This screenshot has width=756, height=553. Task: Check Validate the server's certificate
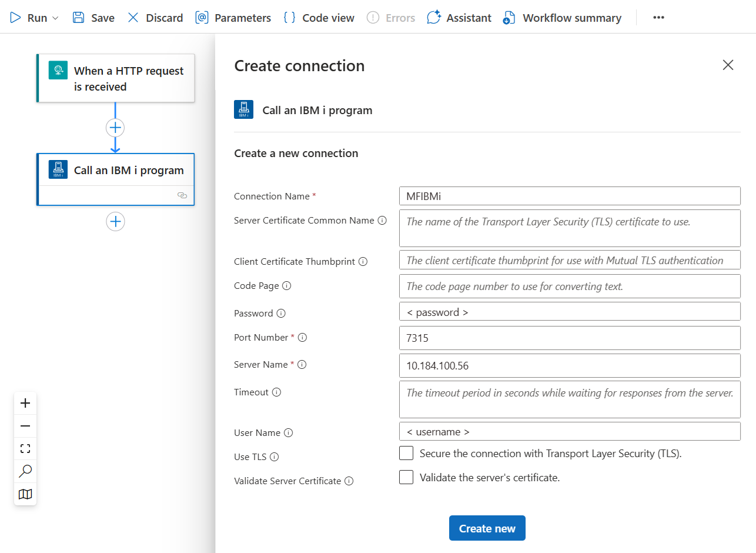click(x=406, y=478)
